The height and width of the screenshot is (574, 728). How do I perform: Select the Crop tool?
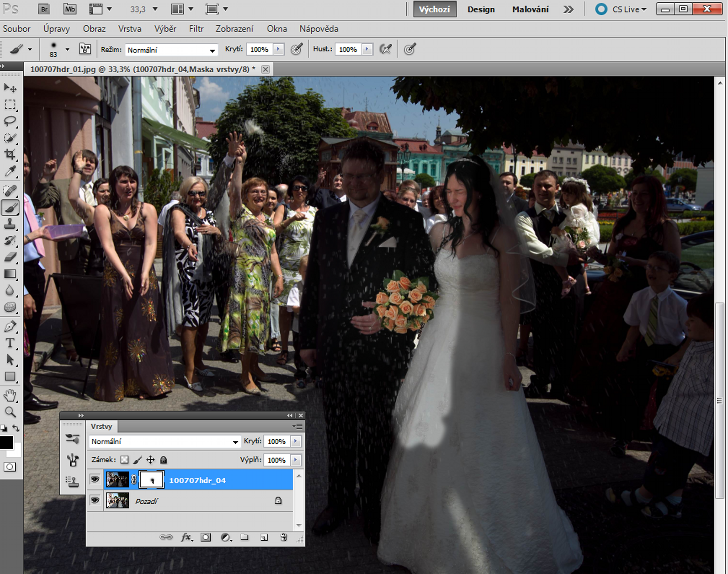tap(10, 154)
